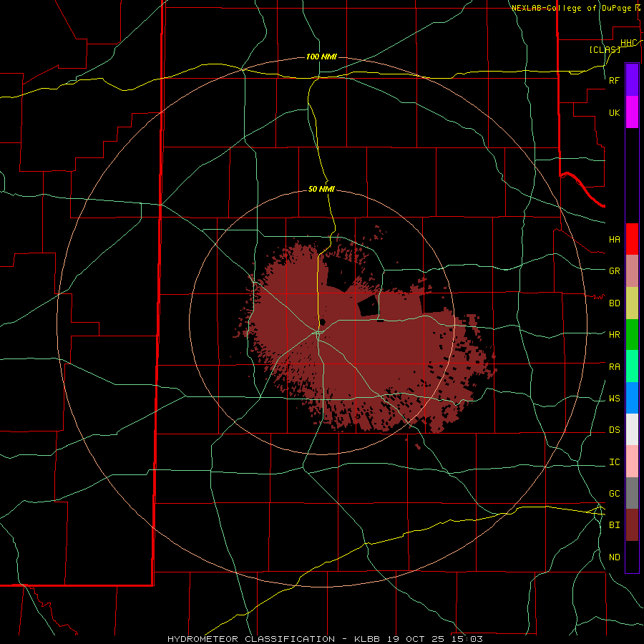The height and width of the screenshot is (644, 644).
Task: Click the black ND color swatch
Action: tap(632, 557)
